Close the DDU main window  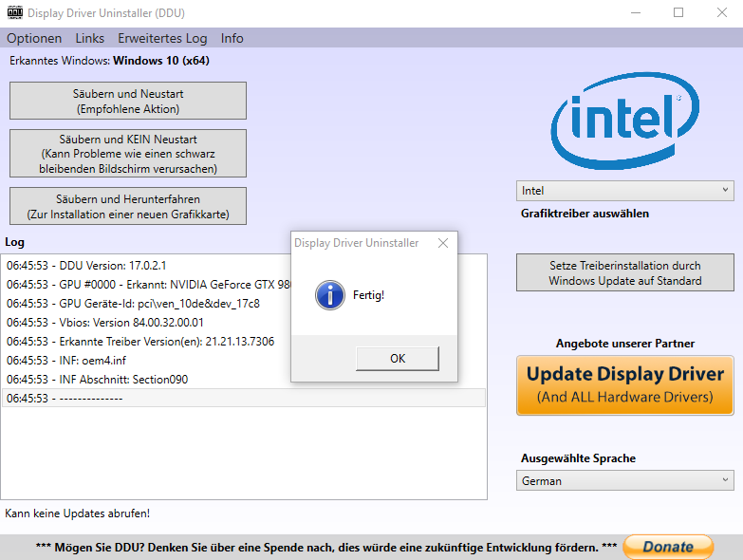(x=722, y=12)
